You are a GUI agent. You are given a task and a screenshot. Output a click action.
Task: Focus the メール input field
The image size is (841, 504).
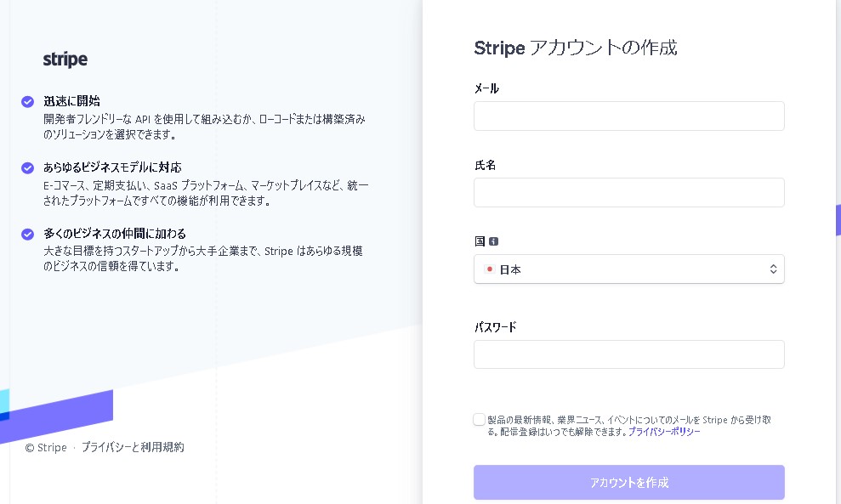[628, 116]
